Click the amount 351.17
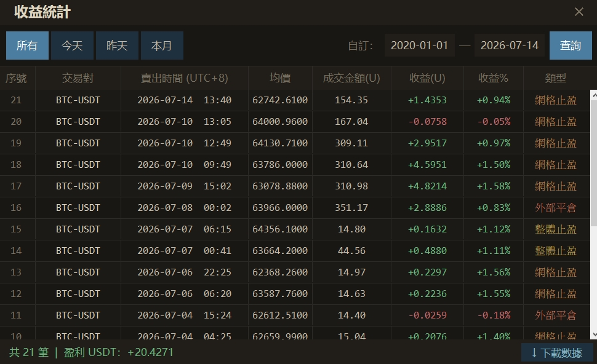This screenshot has width=597, height=364. coord(351,208)
